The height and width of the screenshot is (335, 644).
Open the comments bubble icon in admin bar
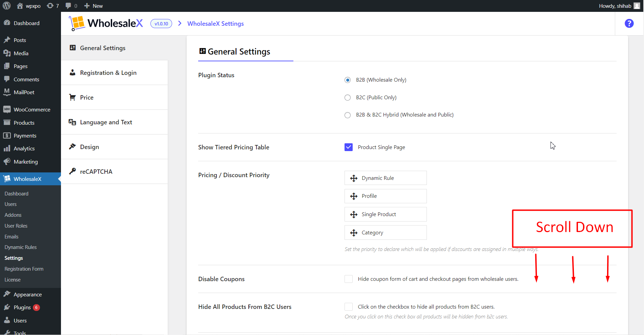pos(68,6)
